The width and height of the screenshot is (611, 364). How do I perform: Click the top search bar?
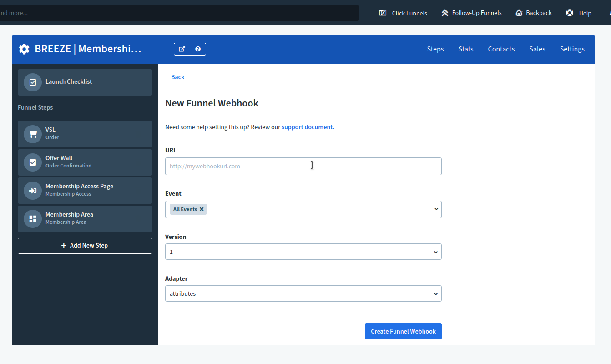coord(179,13)
